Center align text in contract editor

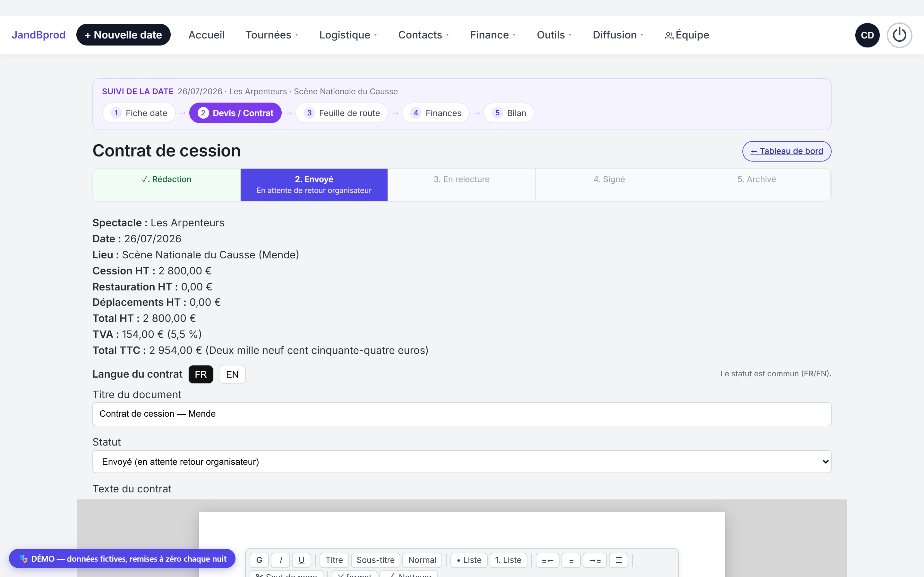[x=571, y=560]
